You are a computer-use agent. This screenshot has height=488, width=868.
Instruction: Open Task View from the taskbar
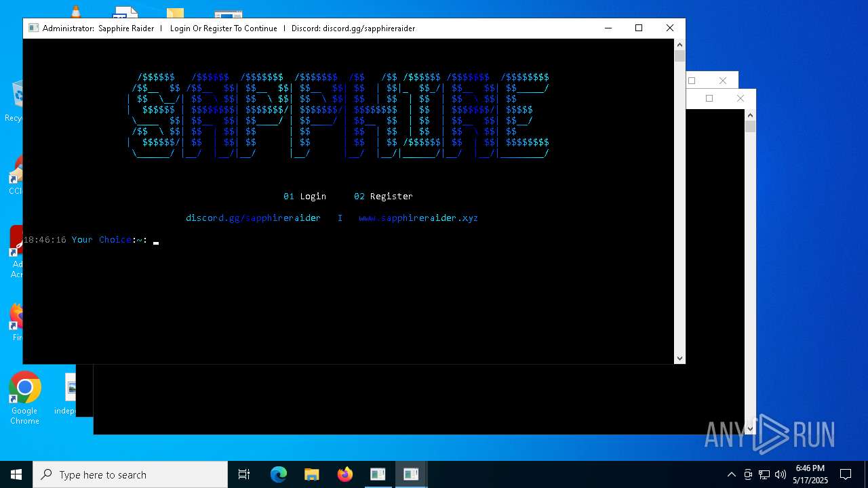(x=244, y=474)
